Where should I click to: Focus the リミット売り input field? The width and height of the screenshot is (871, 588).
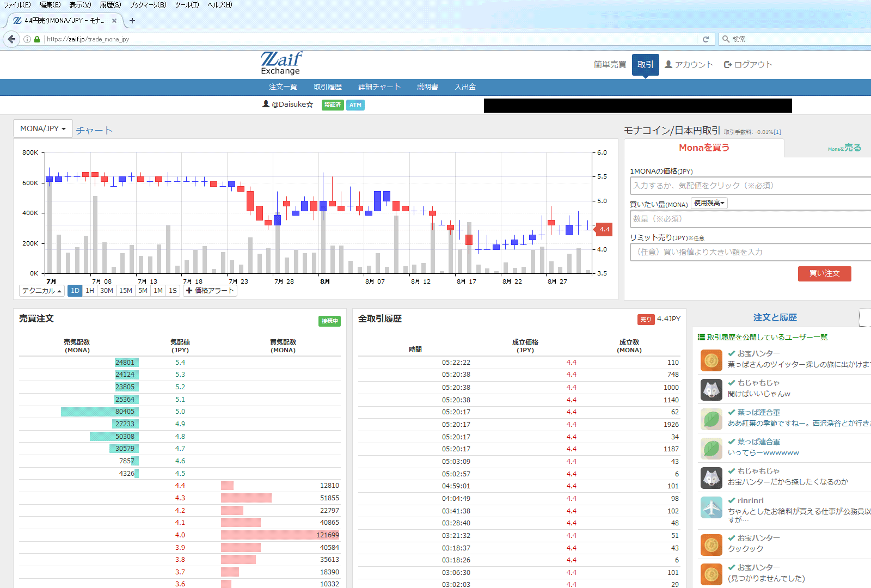(750, 252)
